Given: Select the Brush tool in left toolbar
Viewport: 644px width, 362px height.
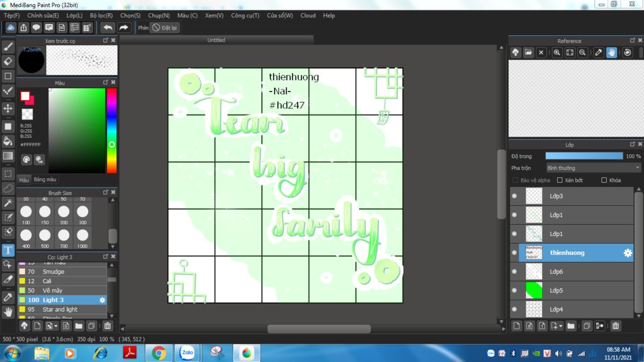Looking at the screenshot, I should [8, 47].
